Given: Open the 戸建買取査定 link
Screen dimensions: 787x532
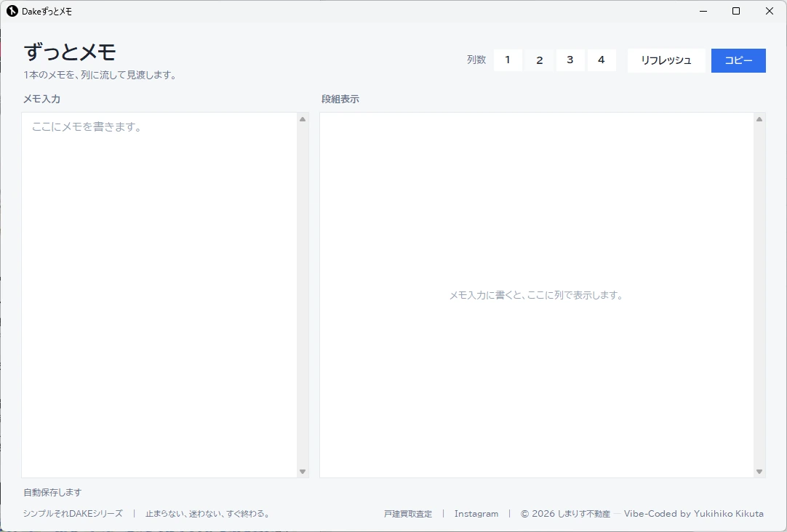Looking at the screenshot, I should (x=408, y=514).
